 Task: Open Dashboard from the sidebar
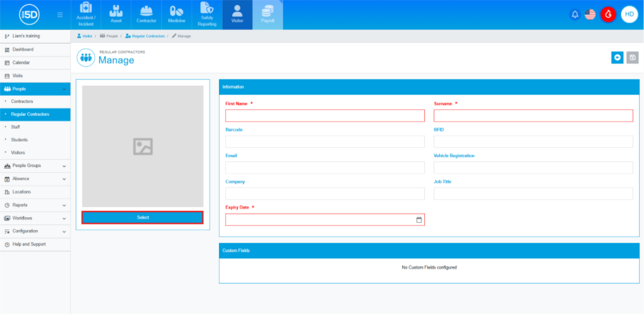coord(22,49)
